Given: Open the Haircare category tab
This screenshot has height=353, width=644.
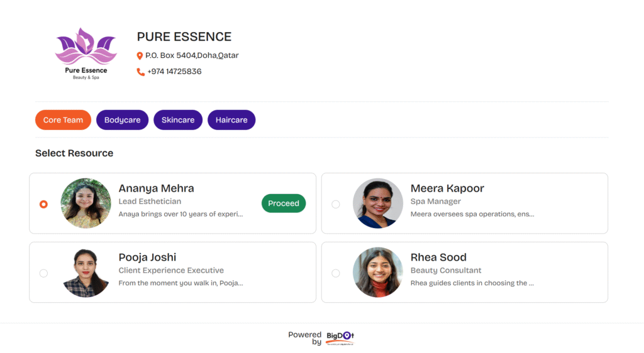Looking at the screenshot, I should coord(231,120).
